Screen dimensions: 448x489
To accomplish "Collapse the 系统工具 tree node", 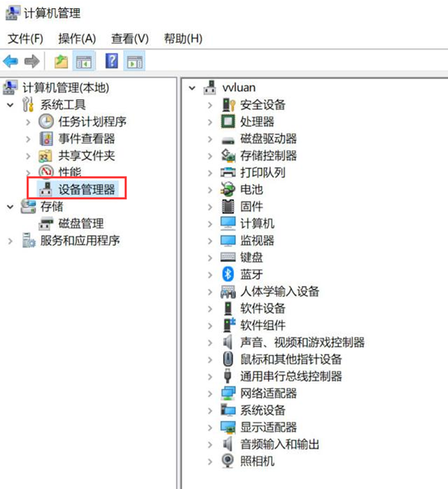I will [x=10, y=105].
